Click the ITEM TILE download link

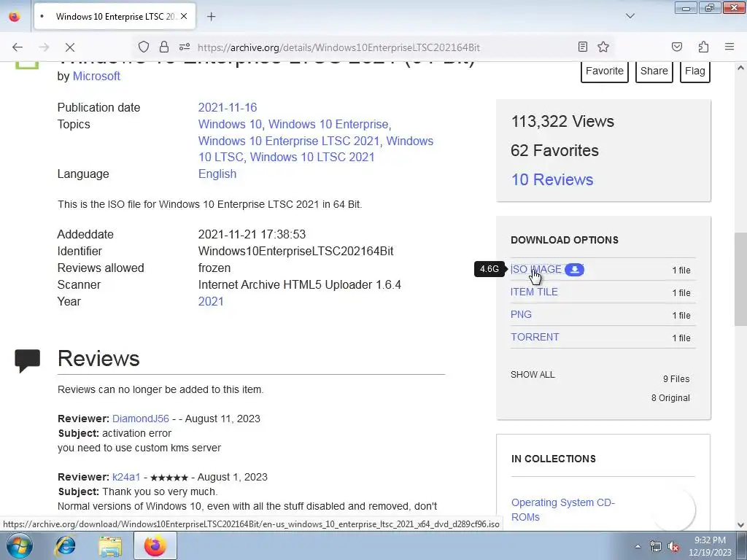[534, 292]
